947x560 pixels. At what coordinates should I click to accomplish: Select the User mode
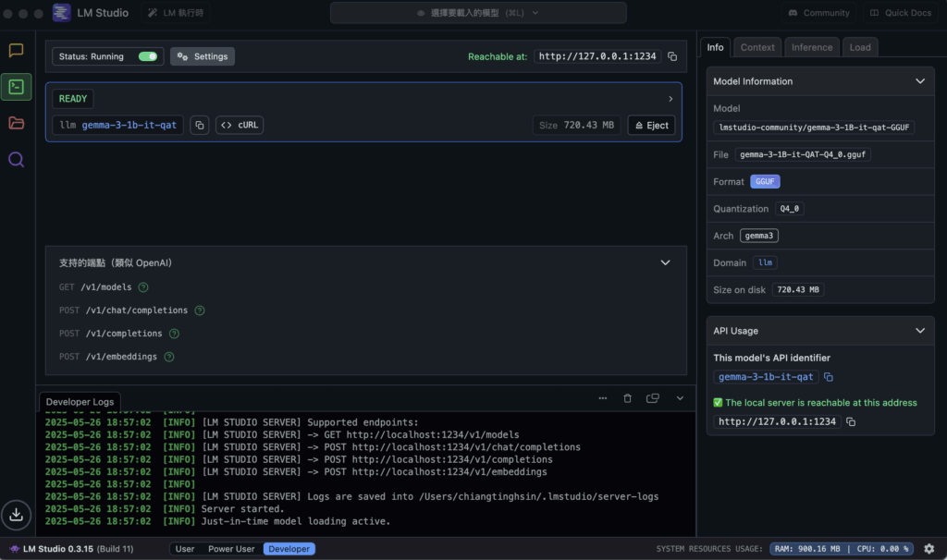point(185,549)
